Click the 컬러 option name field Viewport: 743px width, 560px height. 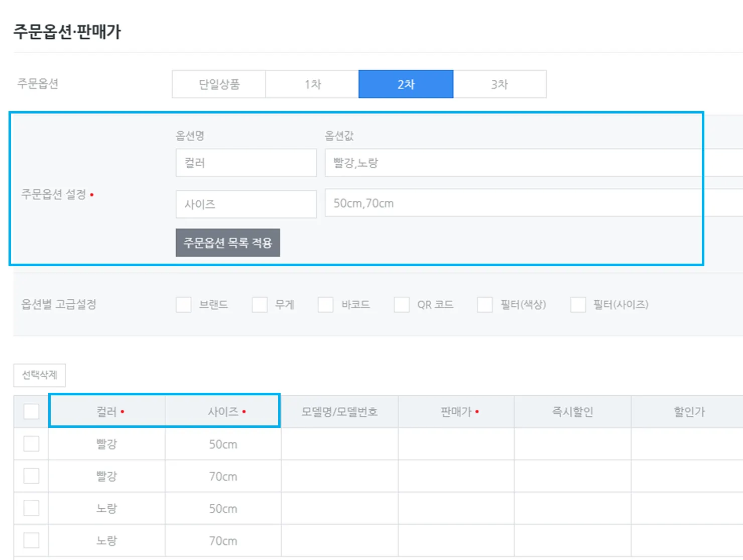click(x=246, y=163)
